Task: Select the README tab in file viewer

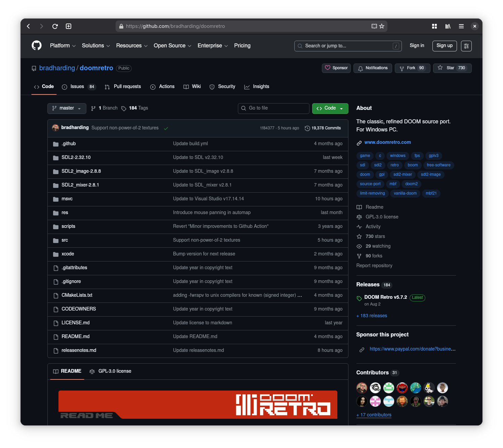Action: [67, 371]
